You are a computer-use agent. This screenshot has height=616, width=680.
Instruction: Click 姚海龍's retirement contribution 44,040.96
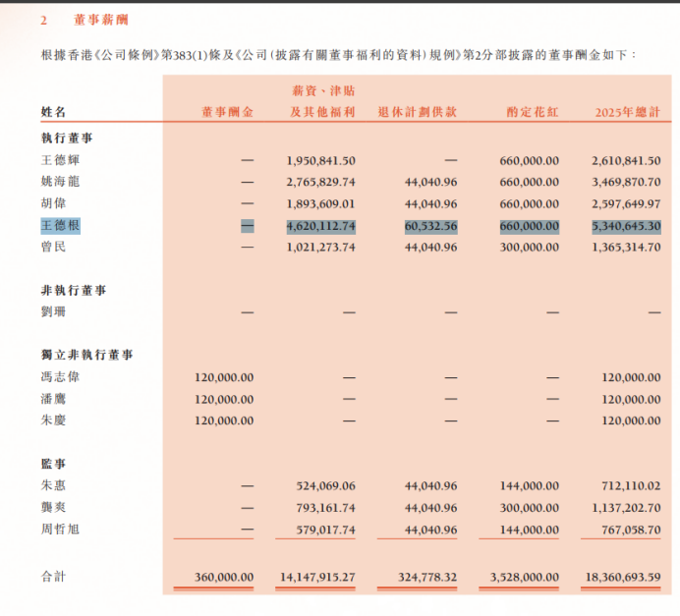click(431, 182)
